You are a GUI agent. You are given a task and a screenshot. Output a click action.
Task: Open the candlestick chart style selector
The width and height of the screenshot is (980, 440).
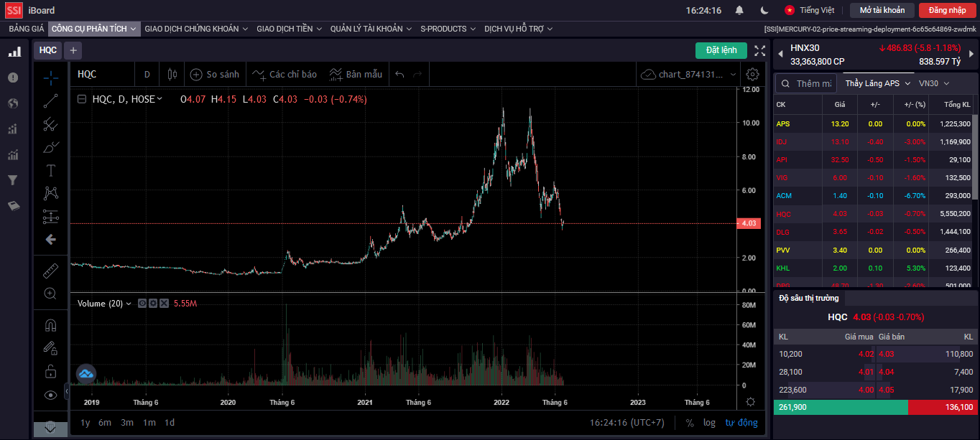(172, 74)
